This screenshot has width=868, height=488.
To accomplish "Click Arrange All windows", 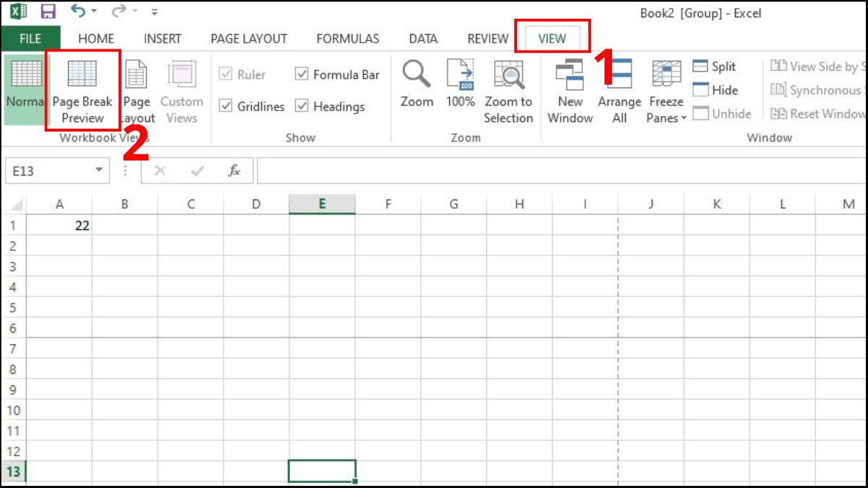I will pyautogui.click(x=619, y=90).
